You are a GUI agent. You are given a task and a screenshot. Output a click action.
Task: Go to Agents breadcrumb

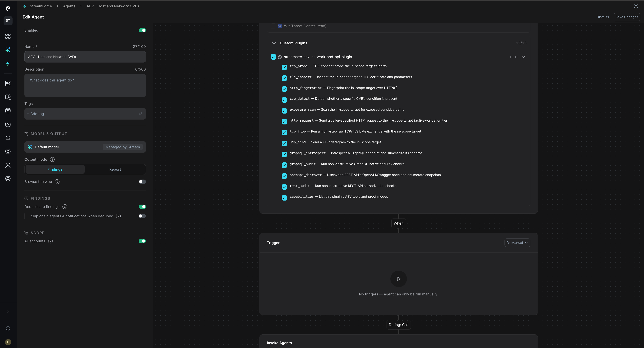[69, 6]
